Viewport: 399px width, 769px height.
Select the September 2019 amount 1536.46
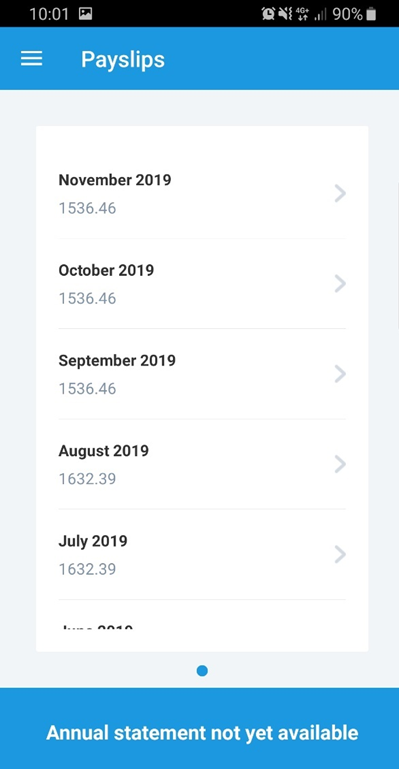pyautogui.click(x=87, y=389)
